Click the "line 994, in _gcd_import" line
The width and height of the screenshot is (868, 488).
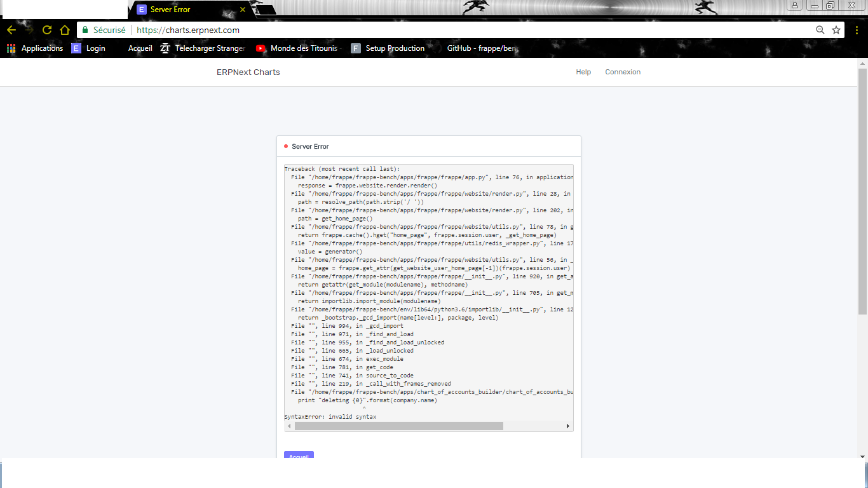(x=347, y=326)
